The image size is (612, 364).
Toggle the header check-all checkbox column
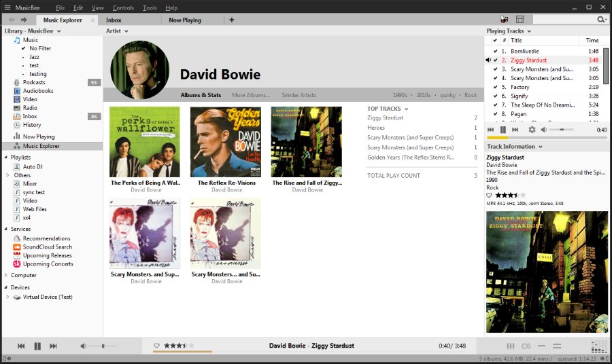495,41
